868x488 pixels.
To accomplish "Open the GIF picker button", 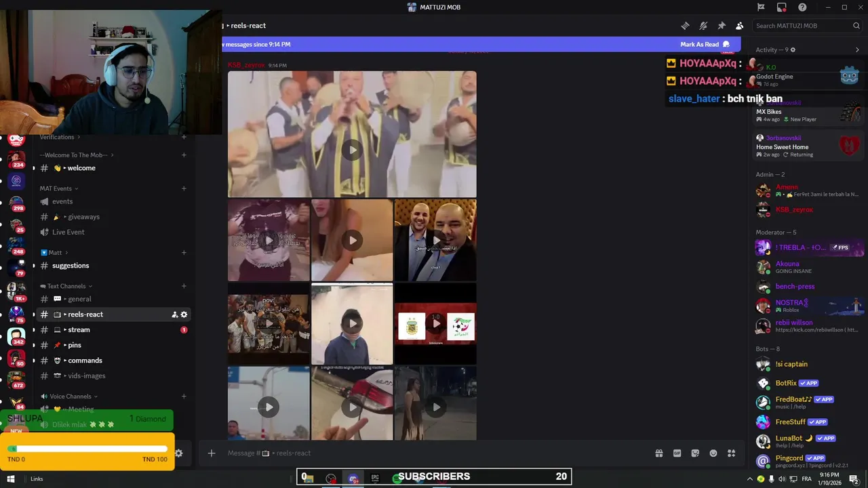I will [677, 453].
